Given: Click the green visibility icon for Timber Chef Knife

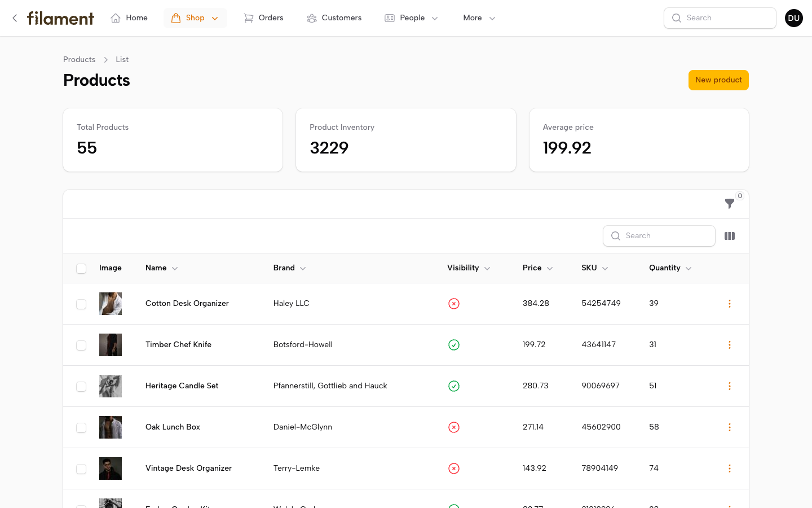Looking at the screenshot, I should (x=454, y=345).
